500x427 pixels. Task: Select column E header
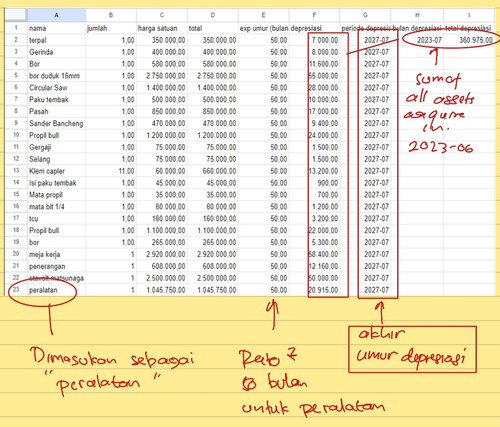[x=264, y=15]
